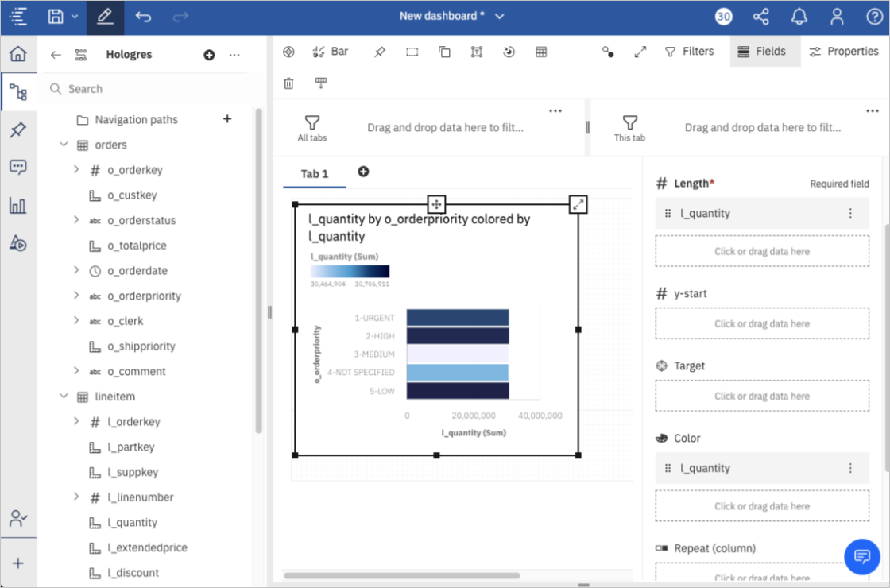
Task: Select the data sources tree icon in sidebar
Action: pos(18,91)
